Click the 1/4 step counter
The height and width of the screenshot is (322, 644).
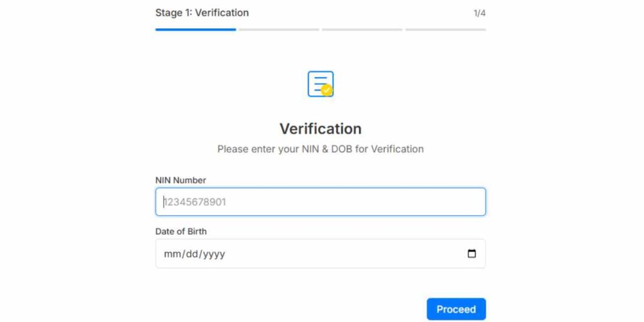(480, 14)
